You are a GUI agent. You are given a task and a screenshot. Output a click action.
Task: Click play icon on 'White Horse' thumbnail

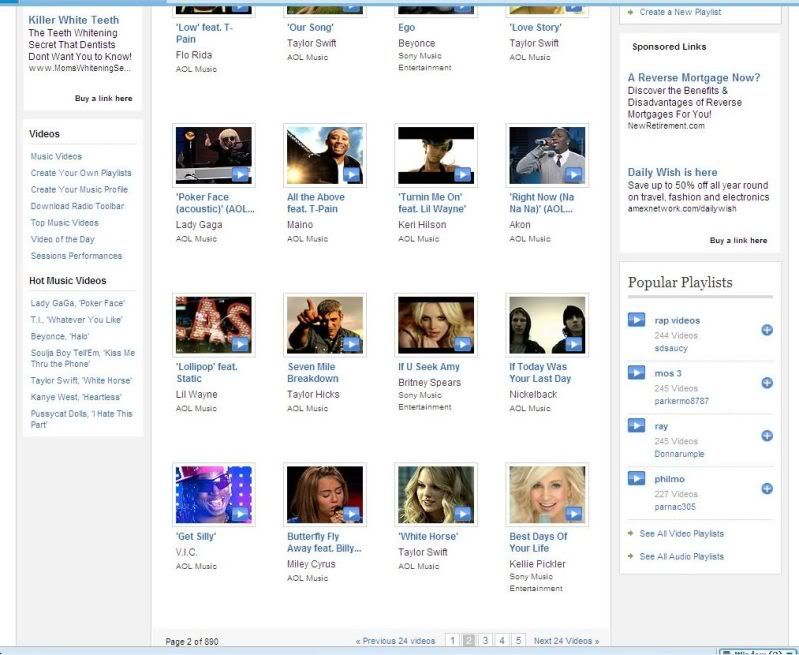[x=462, y=514]
